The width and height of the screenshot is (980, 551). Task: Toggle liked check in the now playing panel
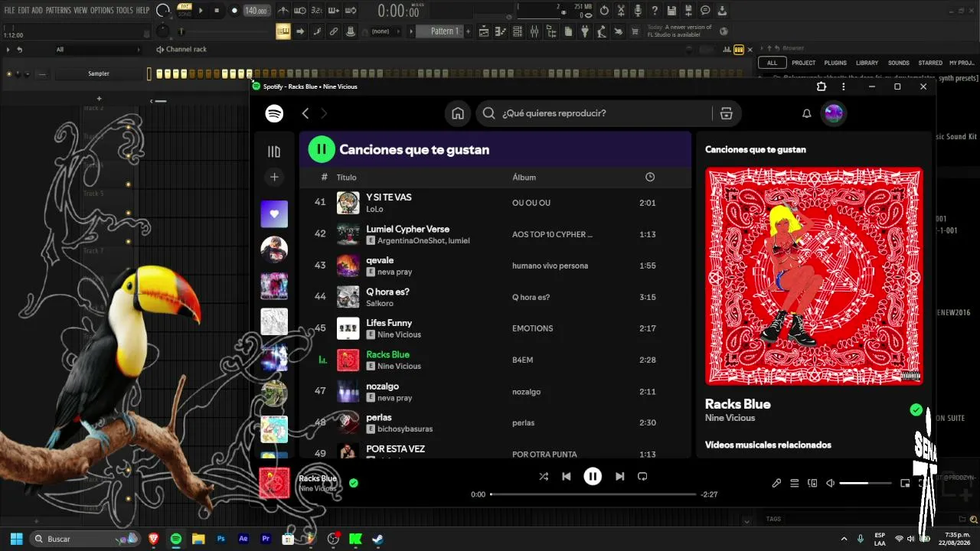pos(916,410)
